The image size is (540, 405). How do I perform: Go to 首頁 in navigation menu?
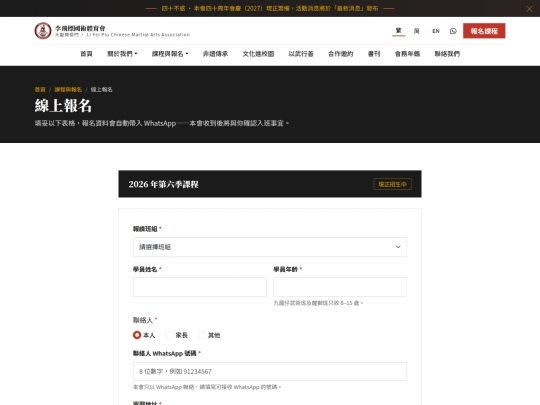[86, 54]
